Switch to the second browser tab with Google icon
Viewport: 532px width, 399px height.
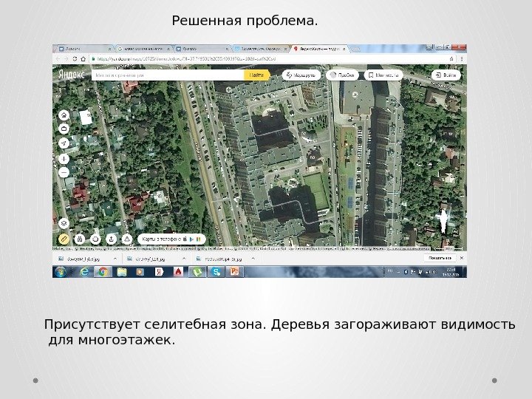coord(144,49)
